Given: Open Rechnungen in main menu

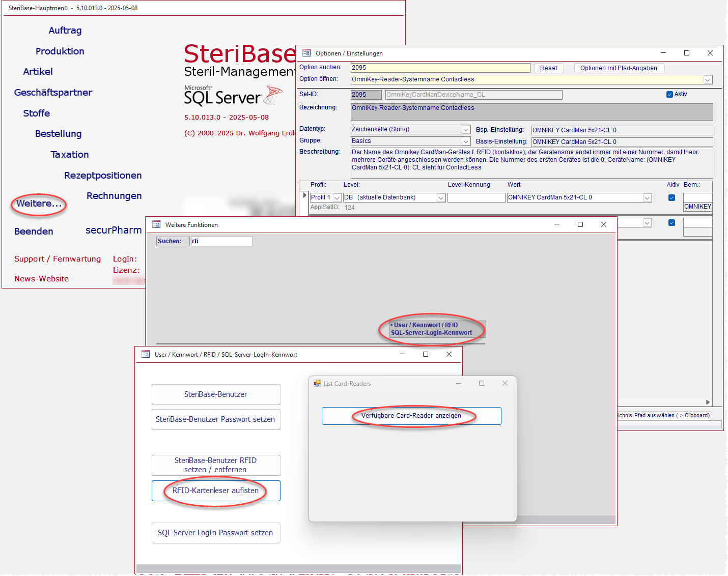Looking at the screenshot, I should click(114, 196).
